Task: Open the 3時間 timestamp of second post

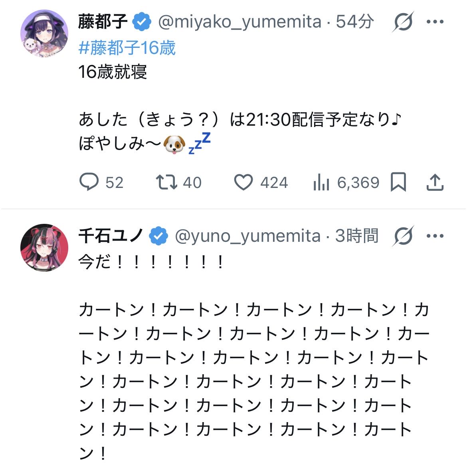Action: click(x=356, y=236)
